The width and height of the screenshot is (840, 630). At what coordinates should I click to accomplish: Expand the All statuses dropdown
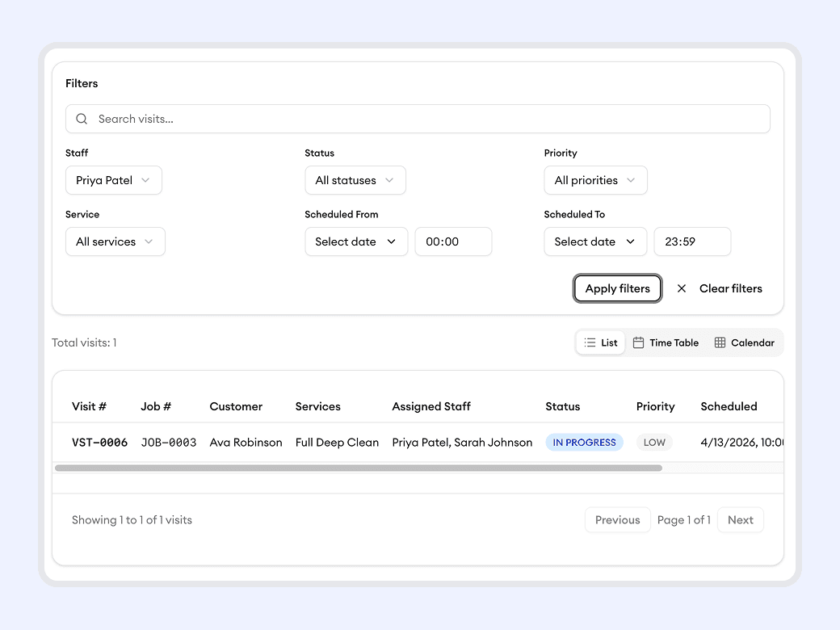[x=355, y=180]
